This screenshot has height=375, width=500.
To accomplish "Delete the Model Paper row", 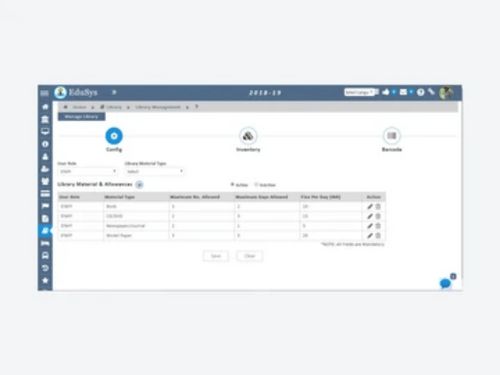I will click(378, 236).
